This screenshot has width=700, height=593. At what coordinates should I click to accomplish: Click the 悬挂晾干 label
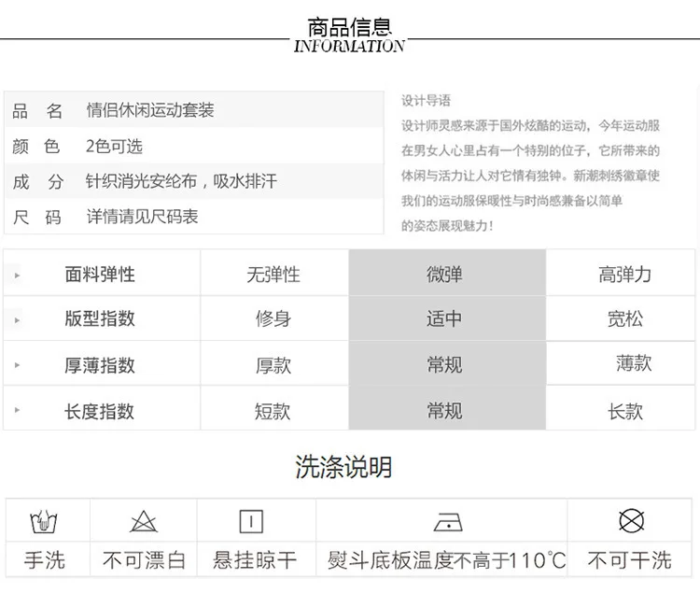tap(255, 560)
